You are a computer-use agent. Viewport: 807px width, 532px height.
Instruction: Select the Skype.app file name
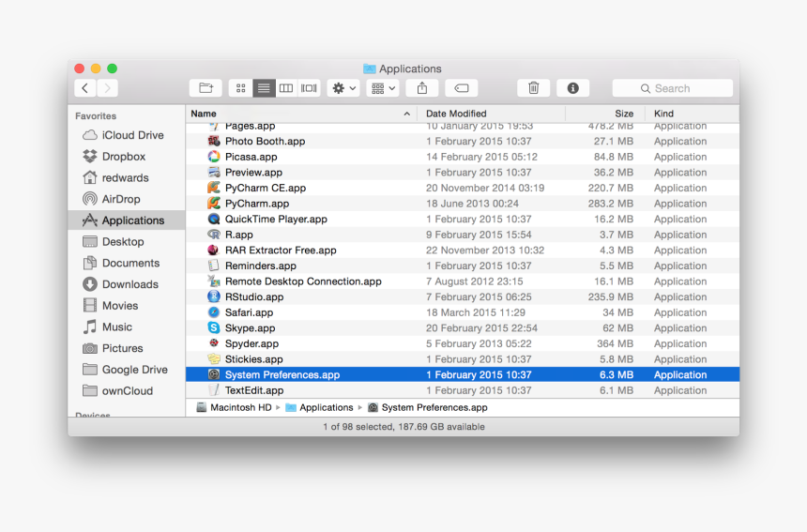pos(251,328)
